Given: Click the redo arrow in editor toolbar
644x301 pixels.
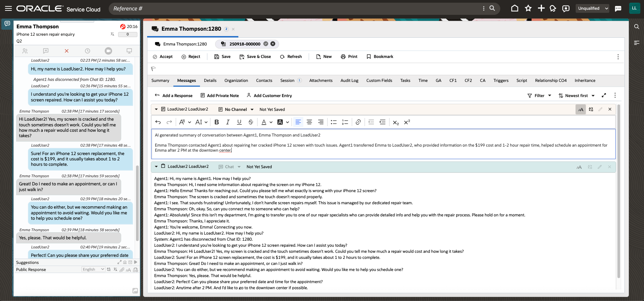Looking at the screenshot, I should click(x=169, y=122).
